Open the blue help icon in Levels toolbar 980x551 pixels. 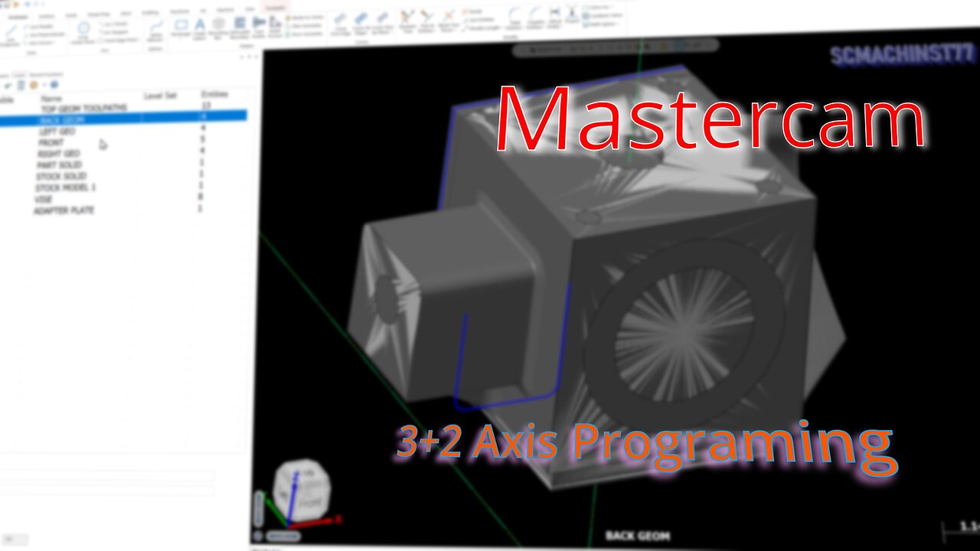54,84
